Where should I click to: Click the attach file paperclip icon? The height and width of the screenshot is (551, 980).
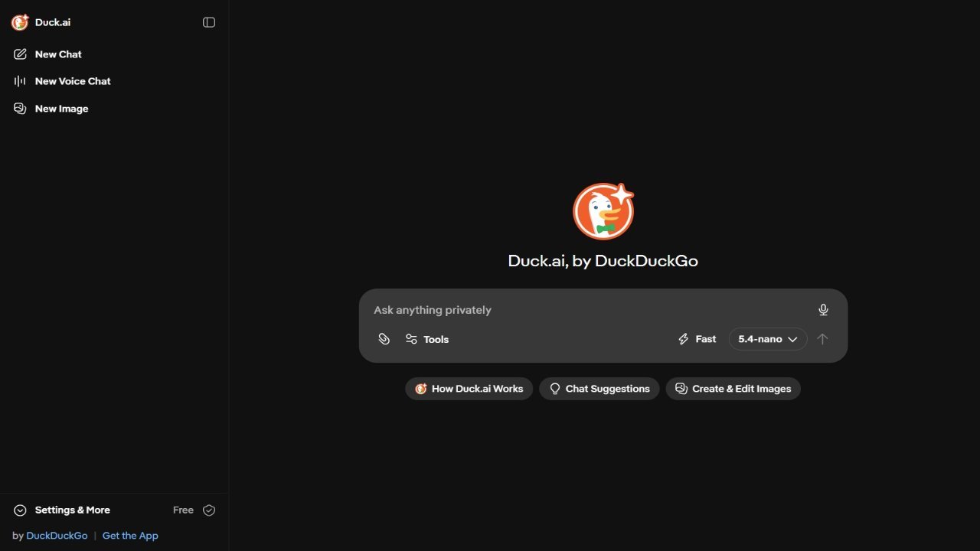coord(384,339)
